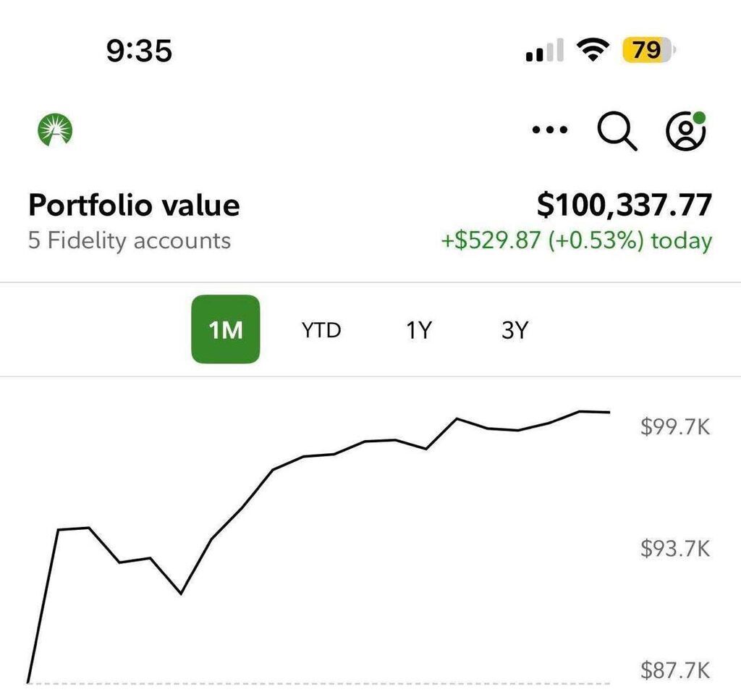741x700 pixels.
Task: Tap the $87.7K axis label
Action: point(675,670)
